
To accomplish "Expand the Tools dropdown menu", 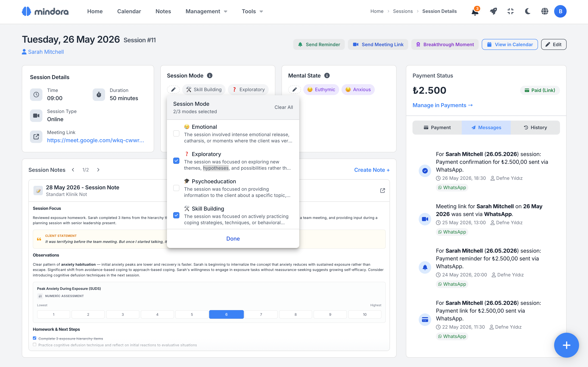I will tap(252, 11).
